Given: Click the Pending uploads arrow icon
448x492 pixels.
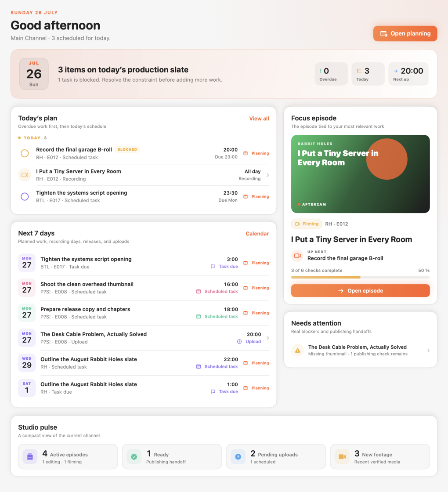Looking at the screenshot, I should click(x=238, y=457).
